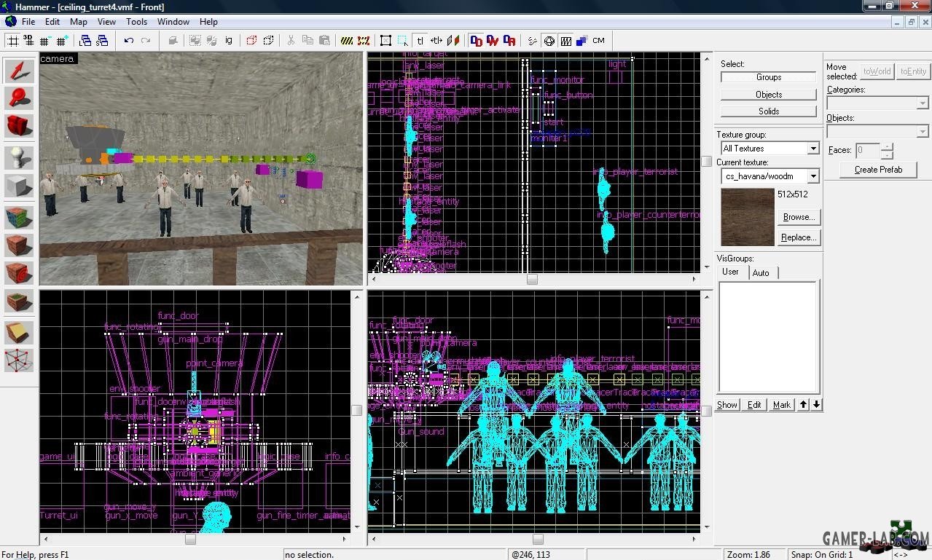Select the Clipping tool

20,333
